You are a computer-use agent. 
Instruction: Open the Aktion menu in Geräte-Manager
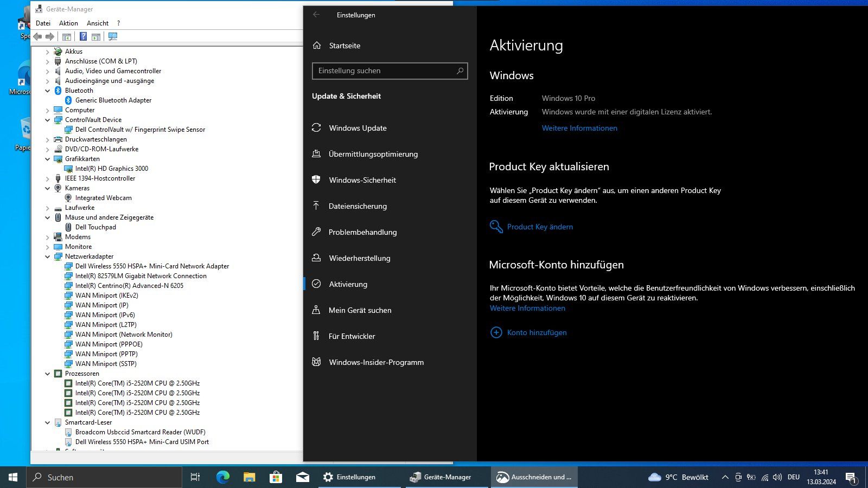coord(68,23)
